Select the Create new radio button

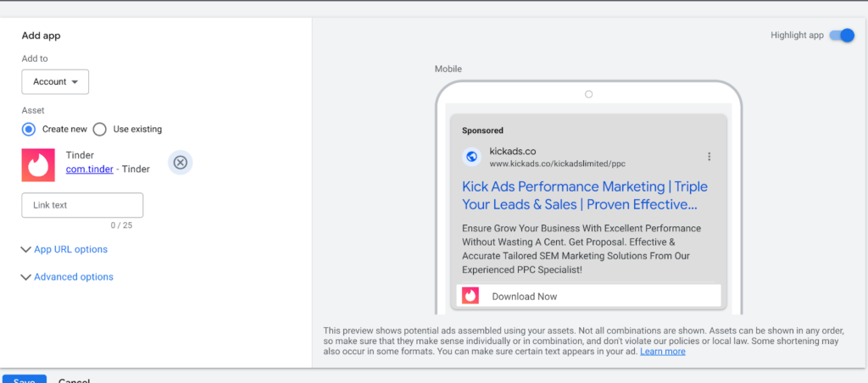(28, 129)
